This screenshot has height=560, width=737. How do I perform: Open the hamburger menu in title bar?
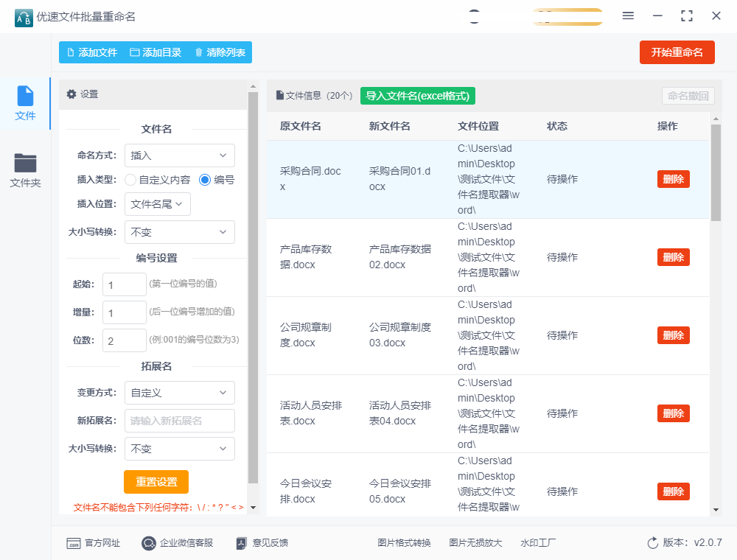pyautogui.click(x=628, y=16)
